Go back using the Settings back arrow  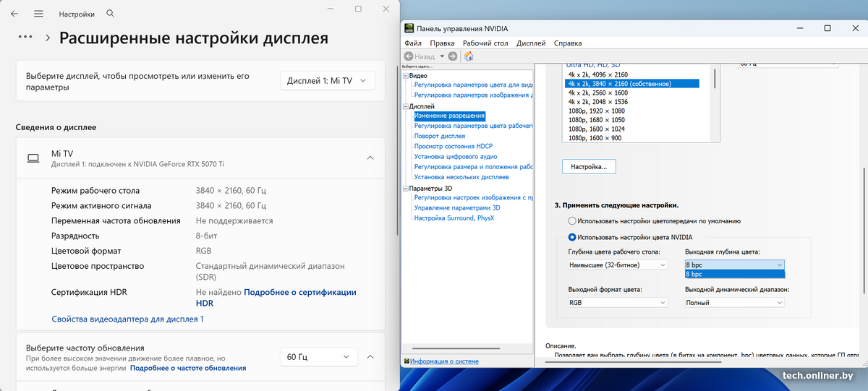pyautogui.click(x=14, y=14)
